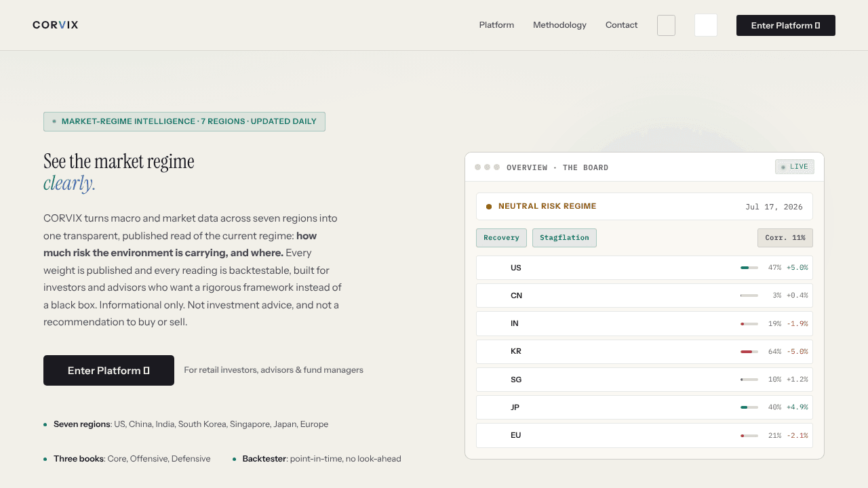Screen dimensions: 868x488
Task: Click the beige square button right of Contact
Action: pyautogui.click(x=666, y=25)
